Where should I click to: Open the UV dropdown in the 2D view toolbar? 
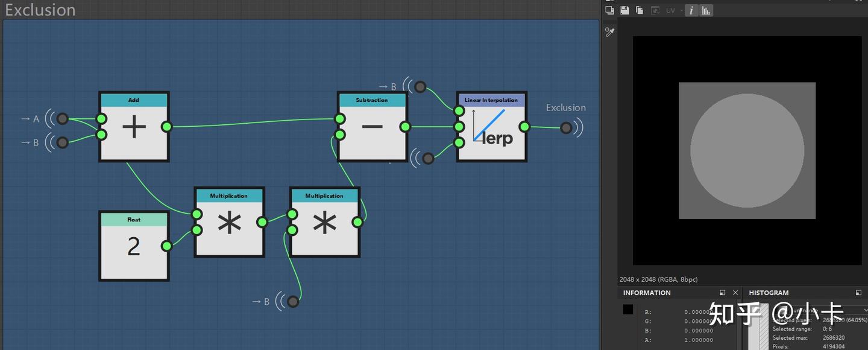[675, 10]
